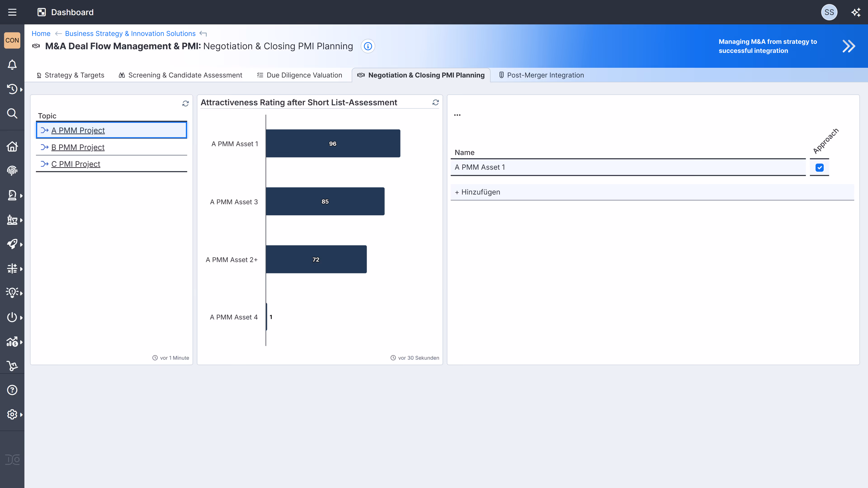The image size is (868, 488).
Task: Open the notifications bell icon
Action: pyautogui.click(x=12, y=65)
